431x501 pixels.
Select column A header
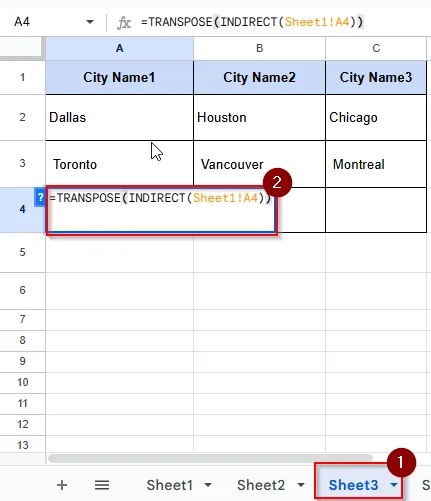point(119,49)
